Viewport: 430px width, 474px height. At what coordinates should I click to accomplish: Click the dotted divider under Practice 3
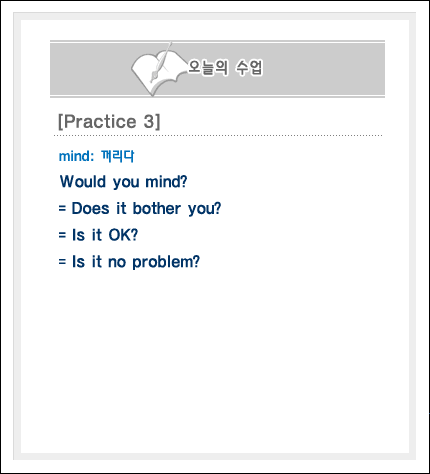click(218, 136)
